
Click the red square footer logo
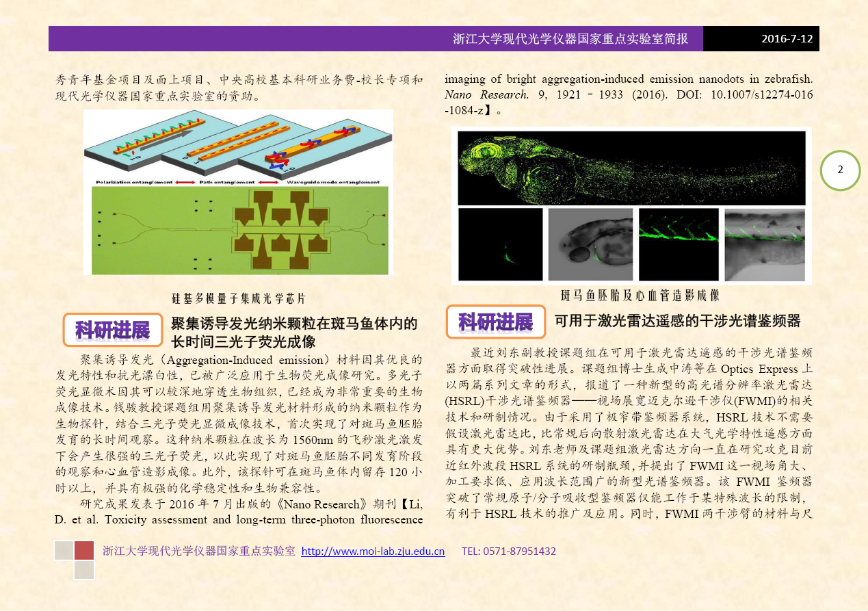(84, 550)
